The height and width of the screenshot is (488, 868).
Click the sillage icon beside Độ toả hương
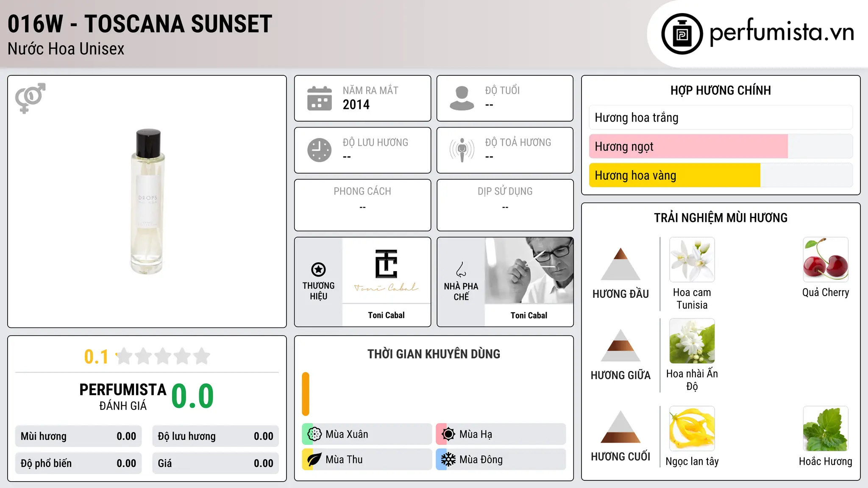coord(462,150)
